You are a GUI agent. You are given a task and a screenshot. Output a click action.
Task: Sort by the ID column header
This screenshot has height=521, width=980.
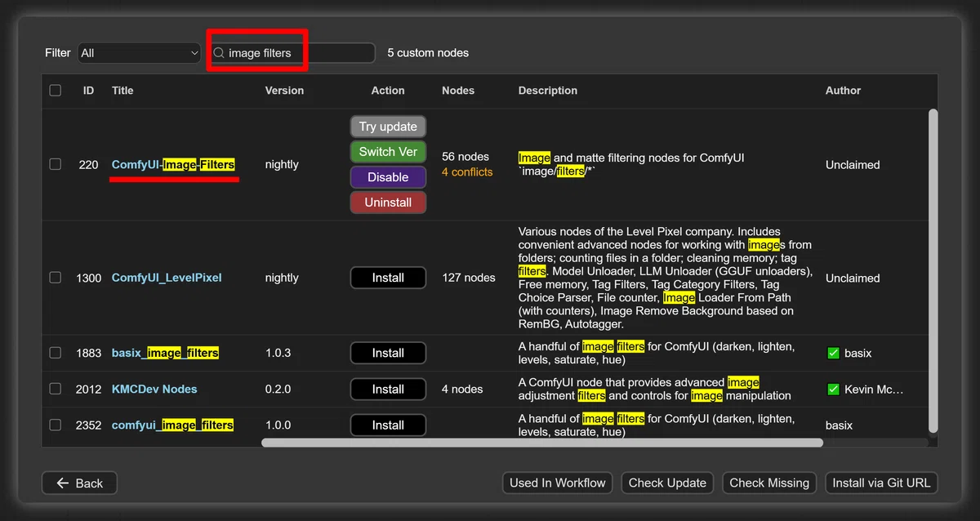tap(88, 91)
